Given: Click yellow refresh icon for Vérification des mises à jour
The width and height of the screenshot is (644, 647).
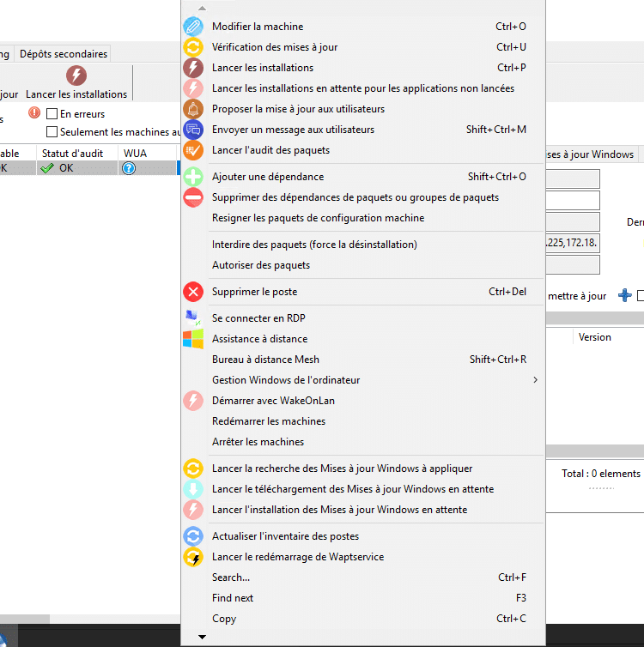Looking at the screenshot, I should pos(193,47).
